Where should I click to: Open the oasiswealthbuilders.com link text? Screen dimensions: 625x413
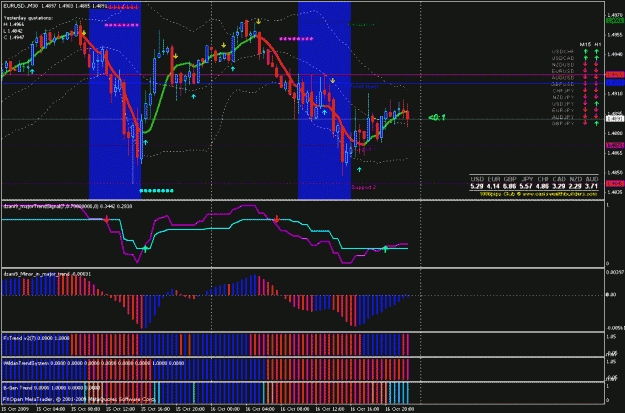[x=562, y=194]
